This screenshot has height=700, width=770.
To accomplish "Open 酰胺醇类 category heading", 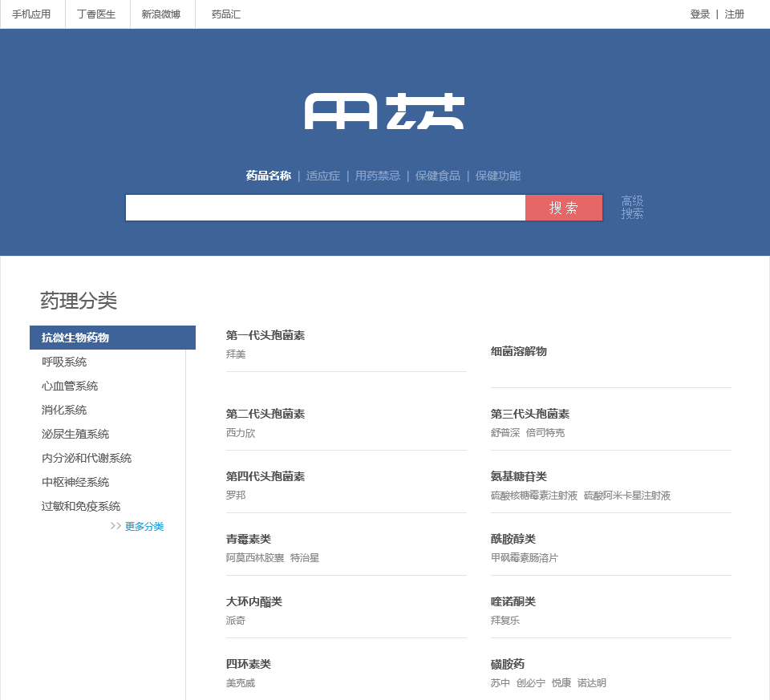I will [x=513, y=539].
